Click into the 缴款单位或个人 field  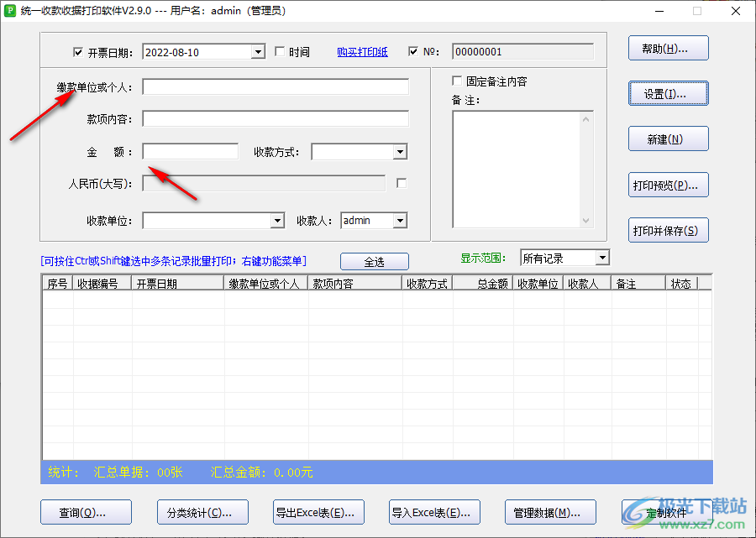pos(276,87)
